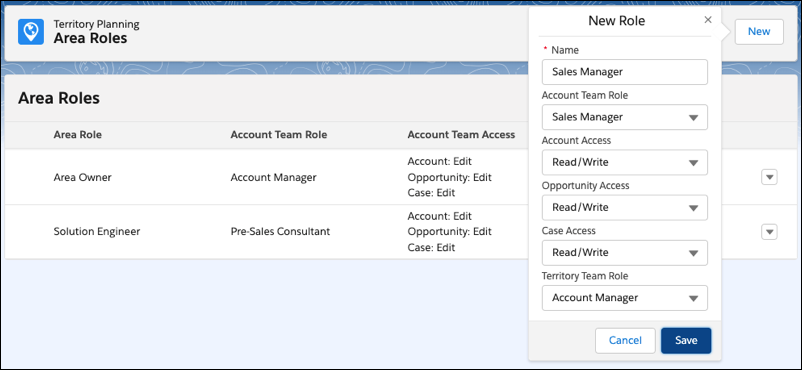Open the Territory Team Role dropdown
This screenshot has width=802, height=370.
click(x=625, y=297)
